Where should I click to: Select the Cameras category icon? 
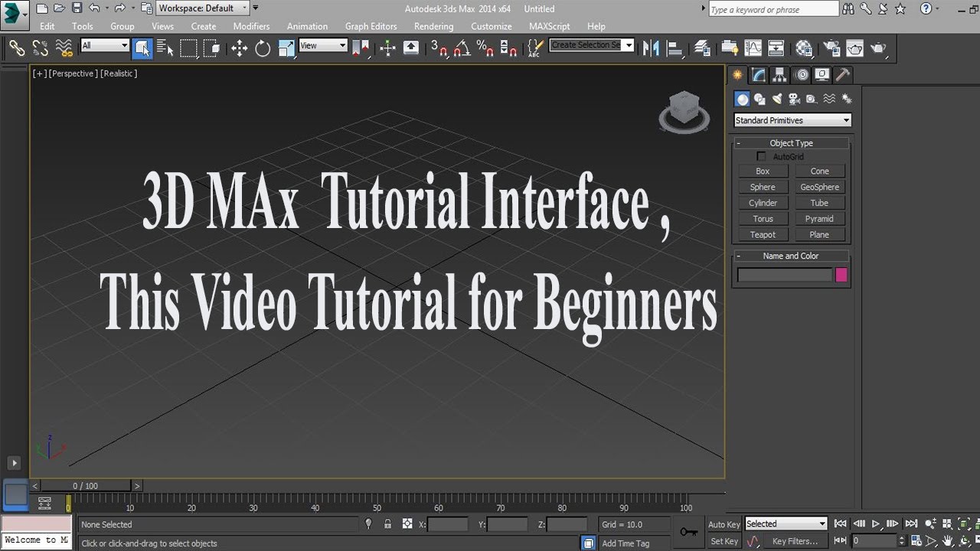pyautogui.click(x=794, y=99)
